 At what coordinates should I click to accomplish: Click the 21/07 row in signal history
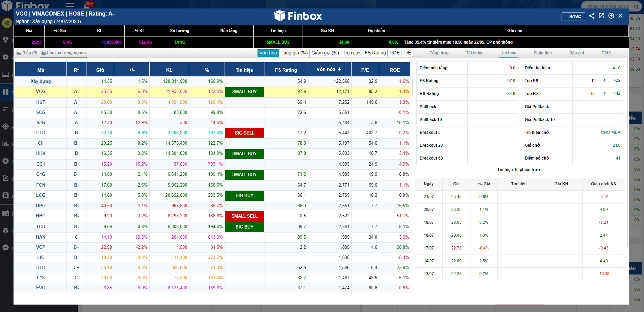tap(520, 197)
